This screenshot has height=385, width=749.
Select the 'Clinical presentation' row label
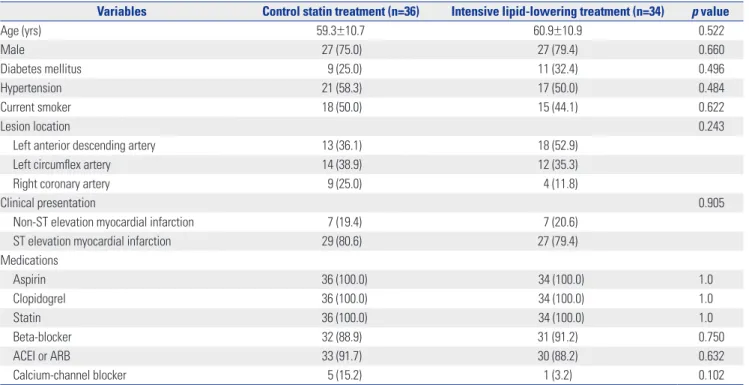tap(48, 203)
